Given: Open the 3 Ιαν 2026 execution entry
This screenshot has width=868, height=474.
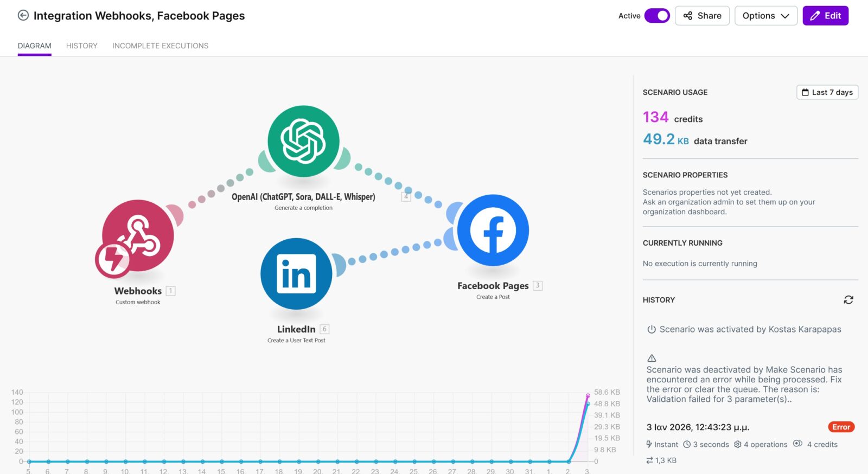Looking at the screenshot, I should [698, 427].
